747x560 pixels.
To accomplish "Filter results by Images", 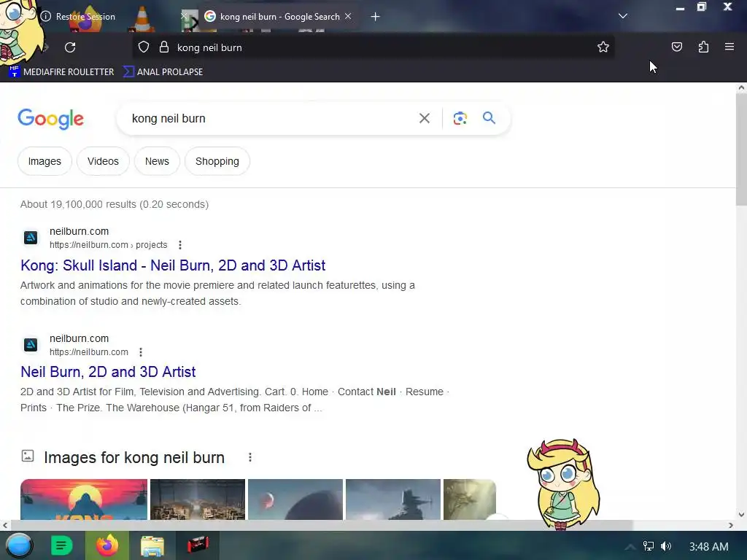I will [x=44, y=161].
